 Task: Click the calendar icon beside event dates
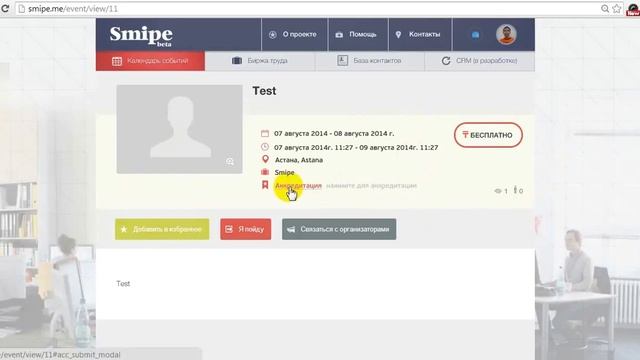265,133
